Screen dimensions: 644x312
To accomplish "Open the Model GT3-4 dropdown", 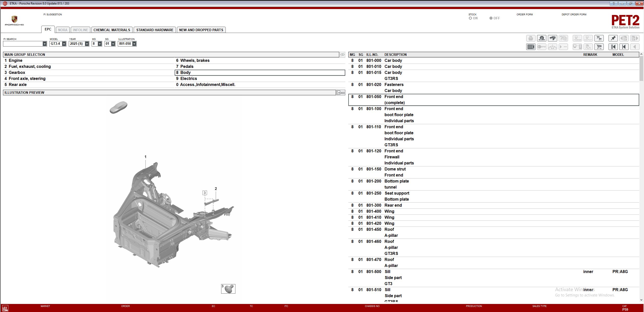I will coord(64,44).
